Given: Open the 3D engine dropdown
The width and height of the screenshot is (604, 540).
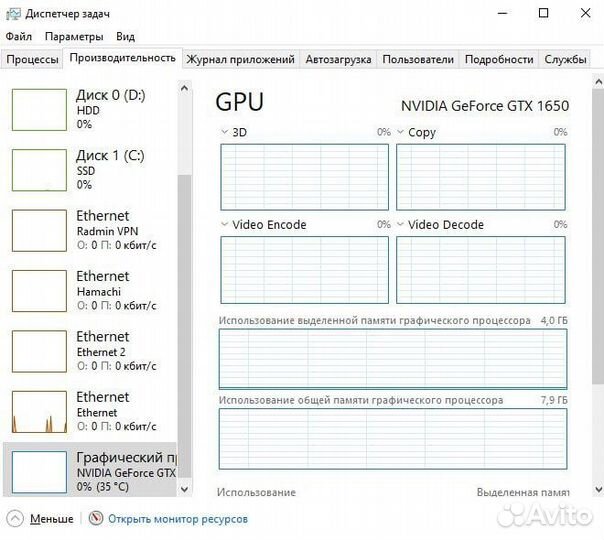Looking at the screenshot, I should click(x=225, y=132).
